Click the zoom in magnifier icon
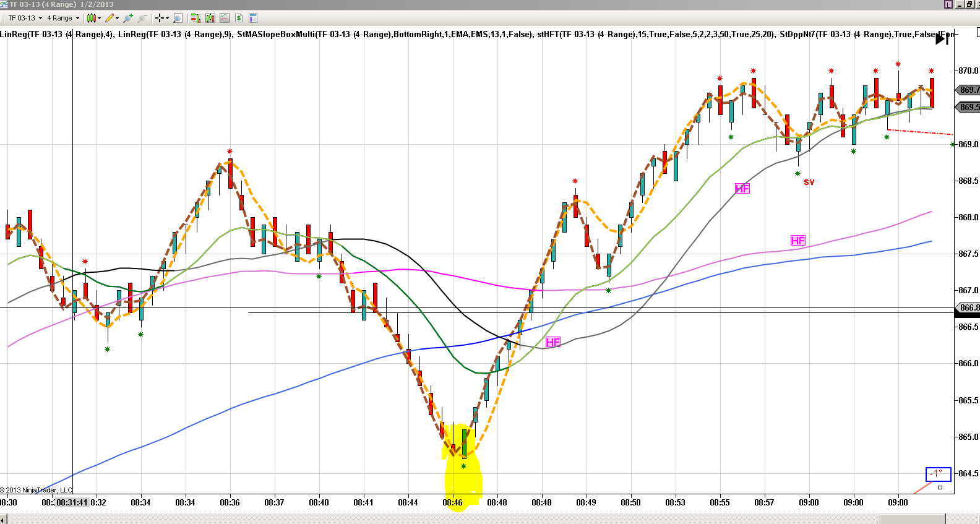 [x=128, y=18]
